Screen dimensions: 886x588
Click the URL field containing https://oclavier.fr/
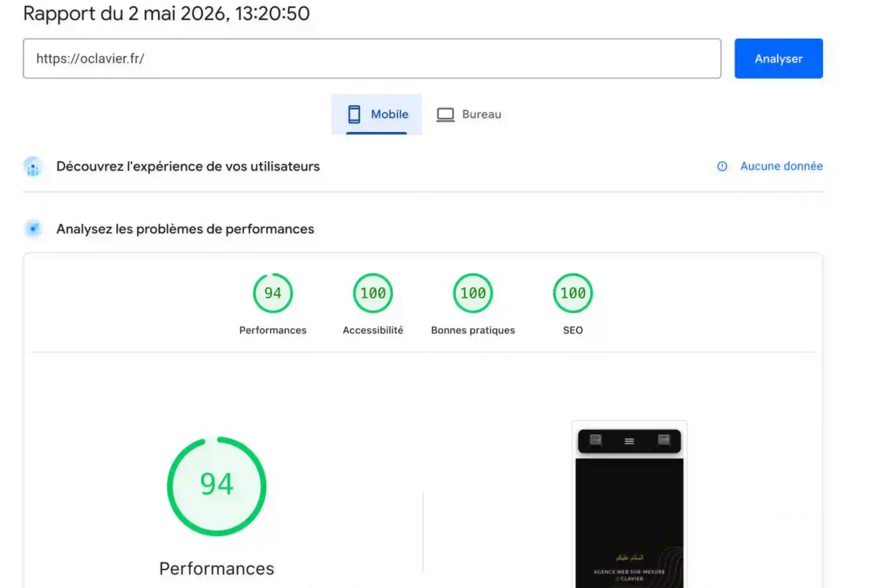(x=372, y=59)
